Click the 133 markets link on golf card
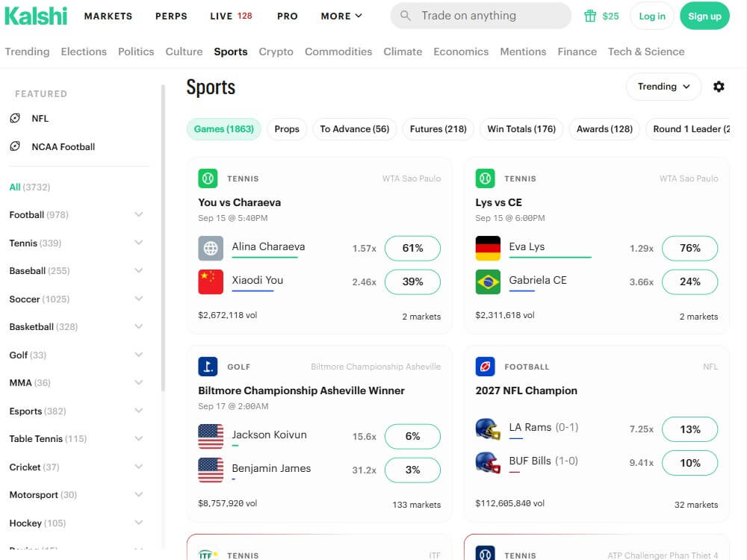The height and width of the screenshot is (560, 747). [x=416, y=504]
